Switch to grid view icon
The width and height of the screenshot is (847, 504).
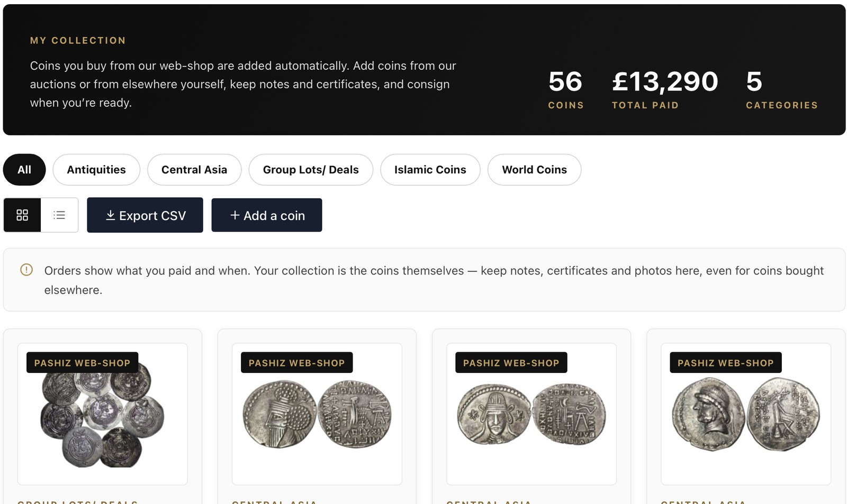tap(22, 215)
